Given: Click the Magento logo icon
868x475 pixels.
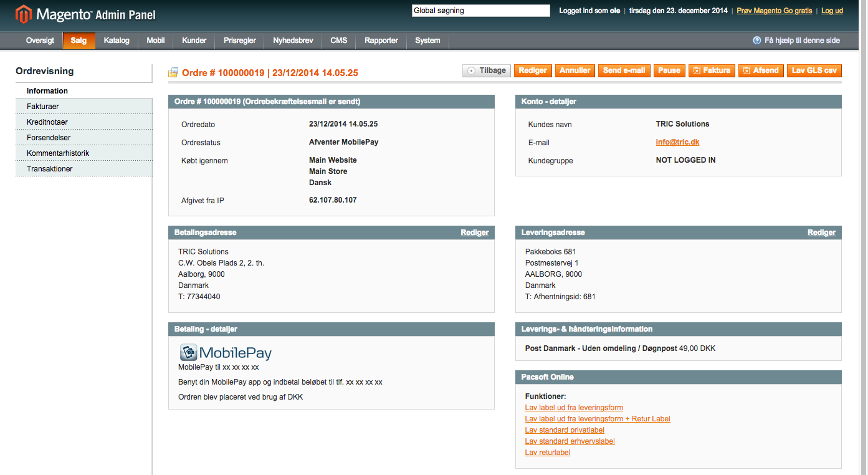Looking at the screenshot, I should (24, 14).
